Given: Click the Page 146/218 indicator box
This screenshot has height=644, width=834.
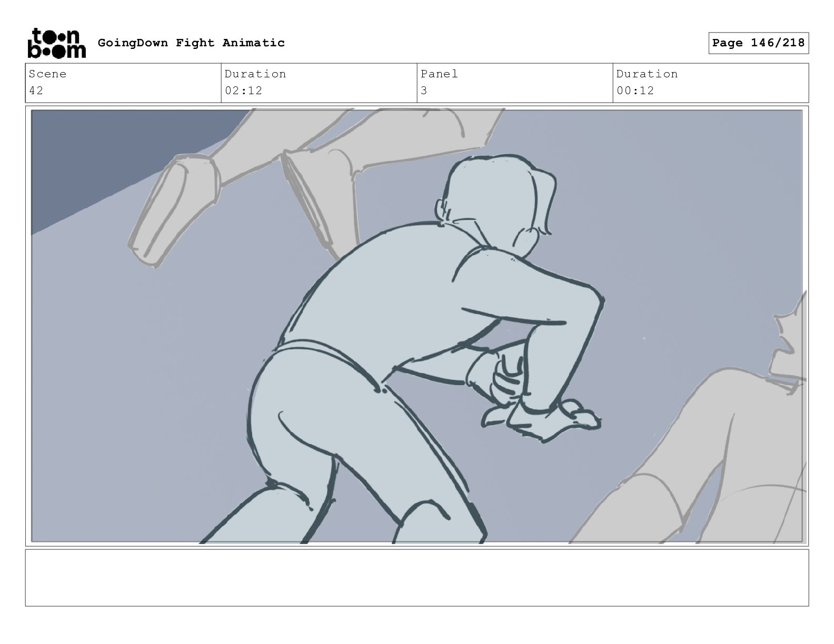Looking at the screenshot, I should click(758, 43).
